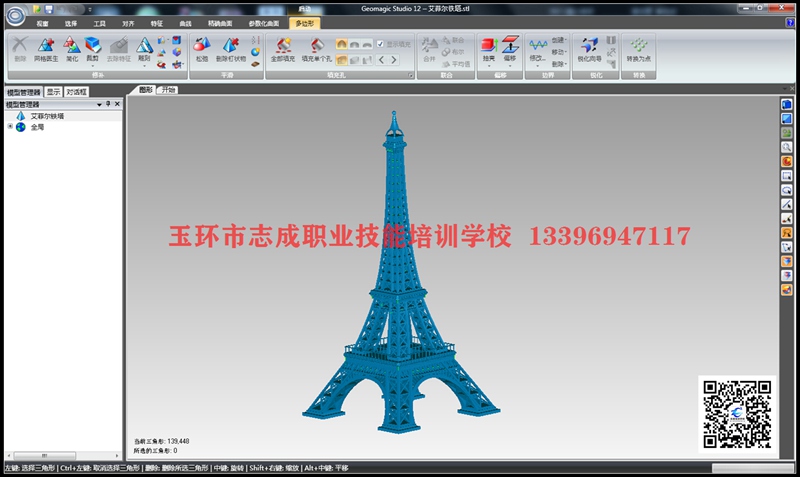This screenshot has width=800, height=477.
Task: Click the blue split-square icon in right toolbar
Action: point(787,119)
